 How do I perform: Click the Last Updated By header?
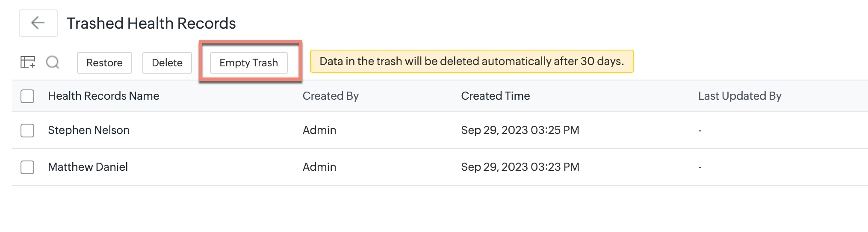click(739, 96)
